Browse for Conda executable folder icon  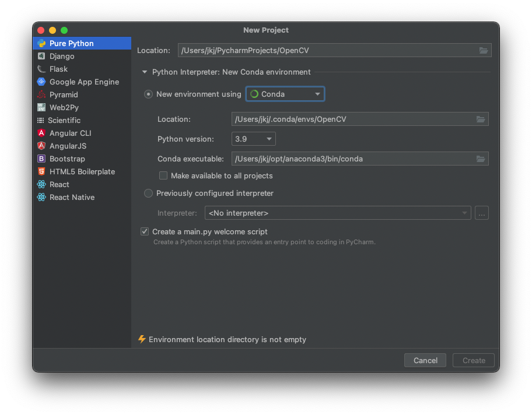481,159
